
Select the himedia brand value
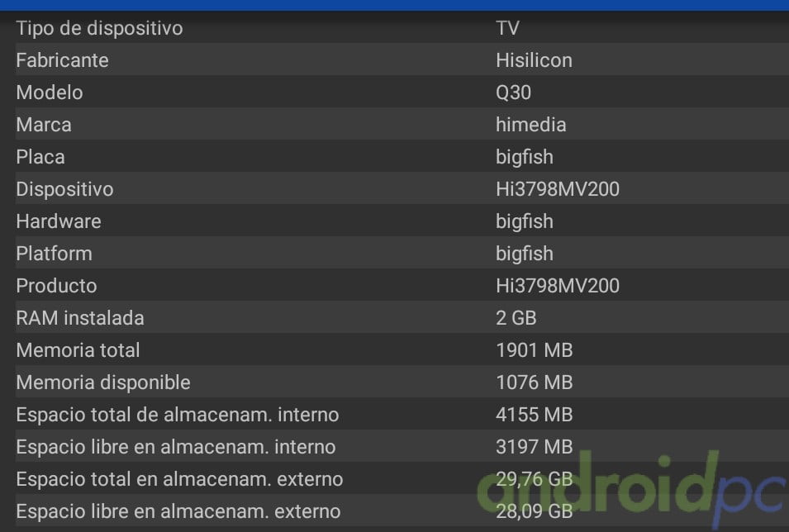pyautogui.click(x=530, y=125)
